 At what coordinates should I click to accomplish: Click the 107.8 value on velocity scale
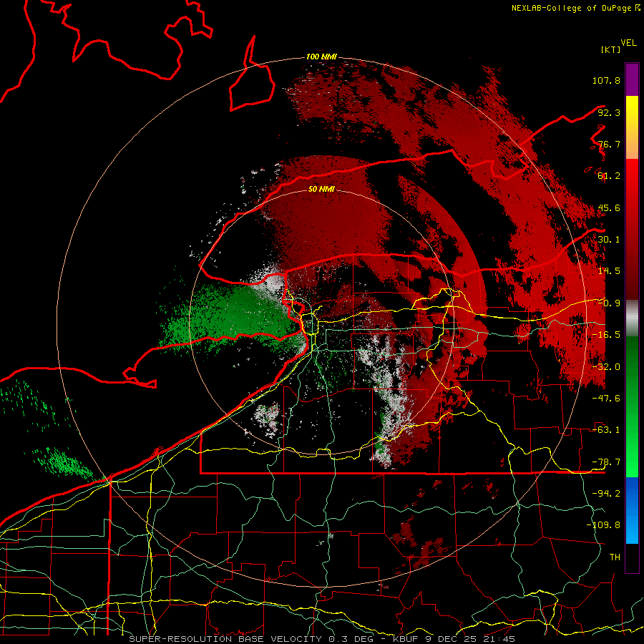click(x=606, y=80)
